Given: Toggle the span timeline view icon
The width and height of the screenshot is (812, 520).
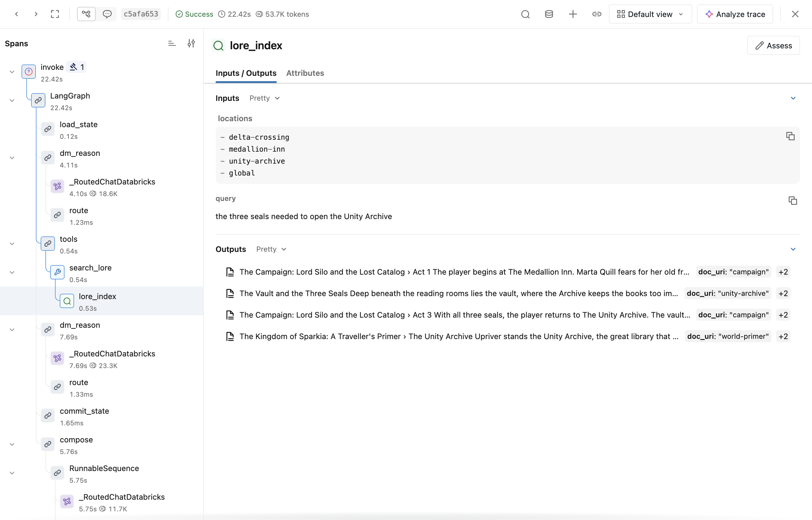Looking at the screenshot, I should pos(172,44).
